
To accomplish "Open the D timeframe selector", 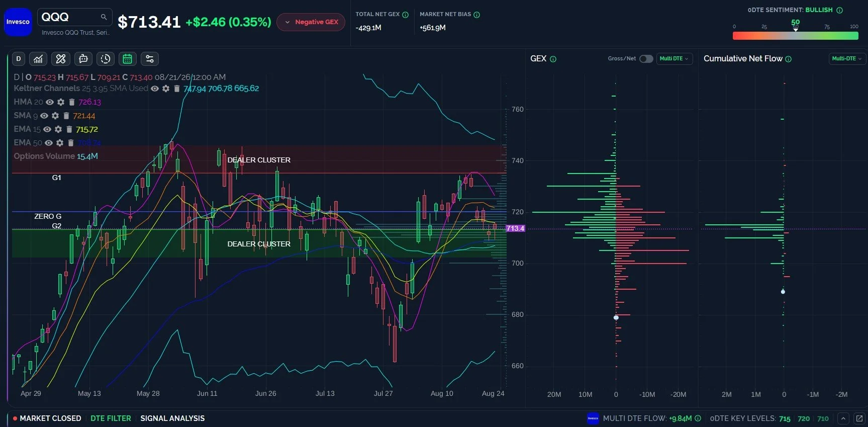I will click(19, 59).
